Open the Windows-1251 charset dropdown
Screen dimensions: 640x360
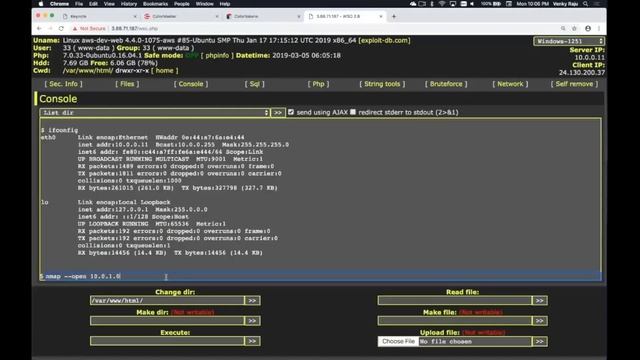(569, 41)
